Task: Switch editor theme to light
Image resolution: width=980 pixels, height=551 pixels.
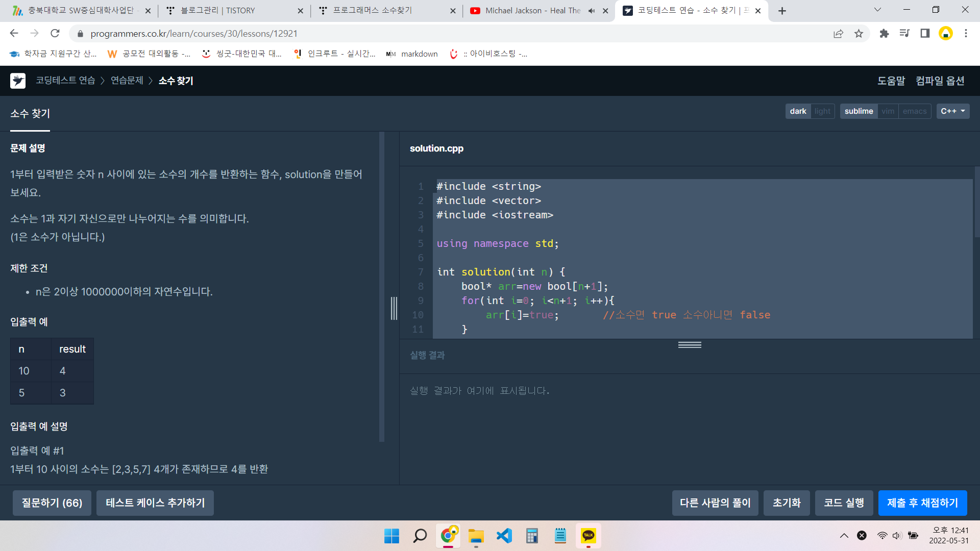Action: coord(822,111)
